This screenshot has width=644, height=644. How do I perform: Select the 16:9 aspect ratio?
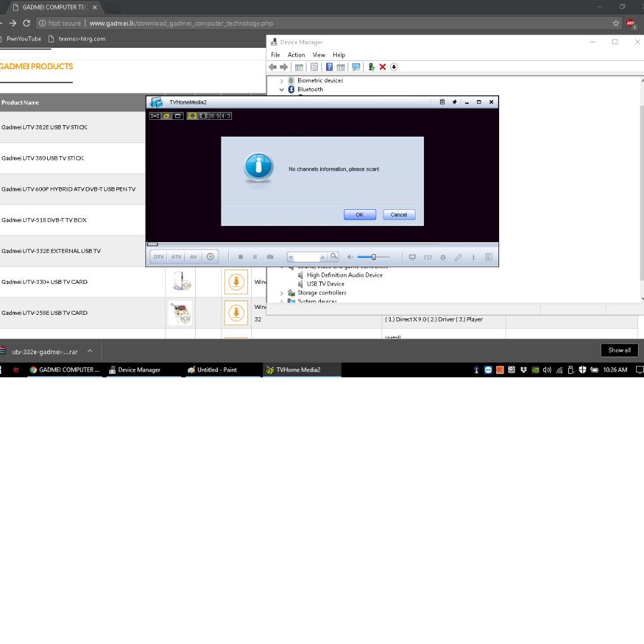[x=215, y=116]
